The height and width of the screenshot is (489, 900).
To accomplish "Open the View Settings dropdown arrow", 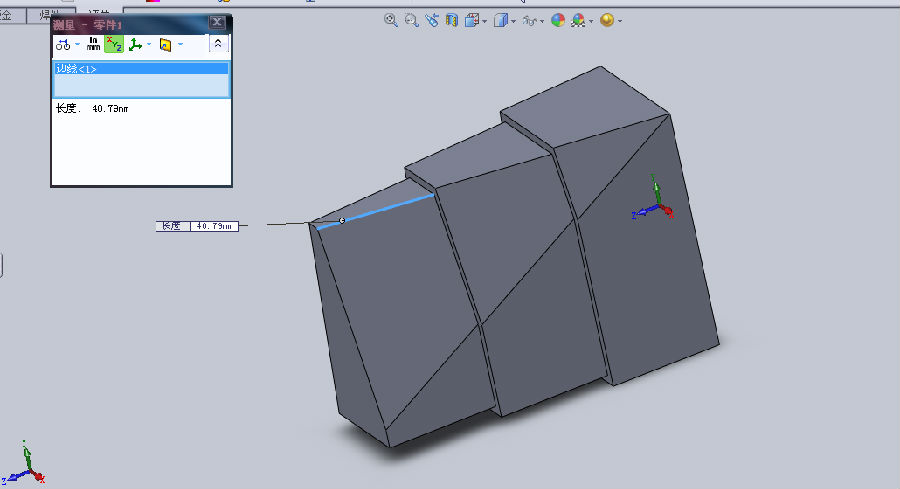I will coord(619,20).
